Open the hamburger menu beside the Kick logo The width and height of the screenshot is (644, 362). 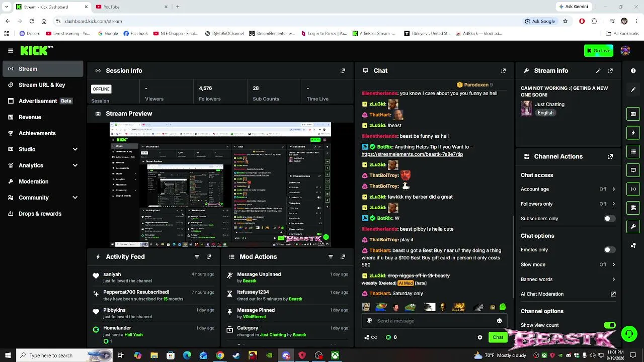[x=11, y=50]
